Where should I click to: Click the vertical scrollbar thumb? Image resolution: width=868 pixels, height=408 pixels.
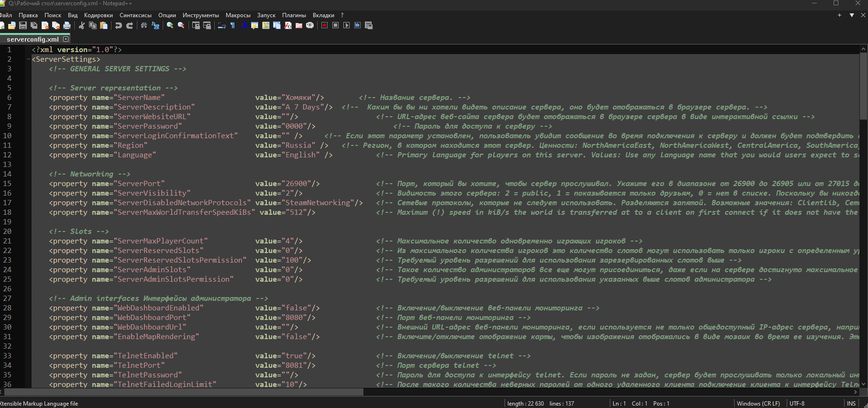864,86
